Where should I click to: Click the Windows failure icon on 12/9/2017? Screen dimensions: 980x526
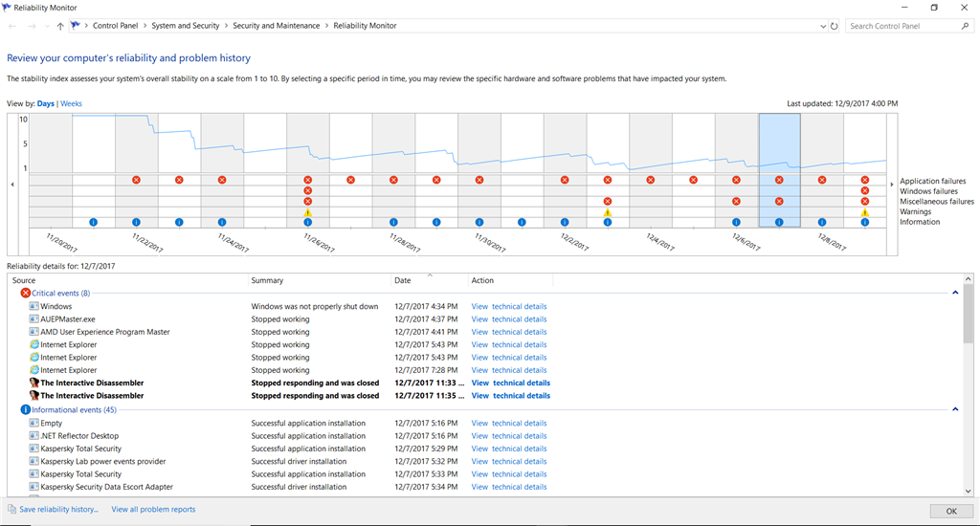(865, 190)
